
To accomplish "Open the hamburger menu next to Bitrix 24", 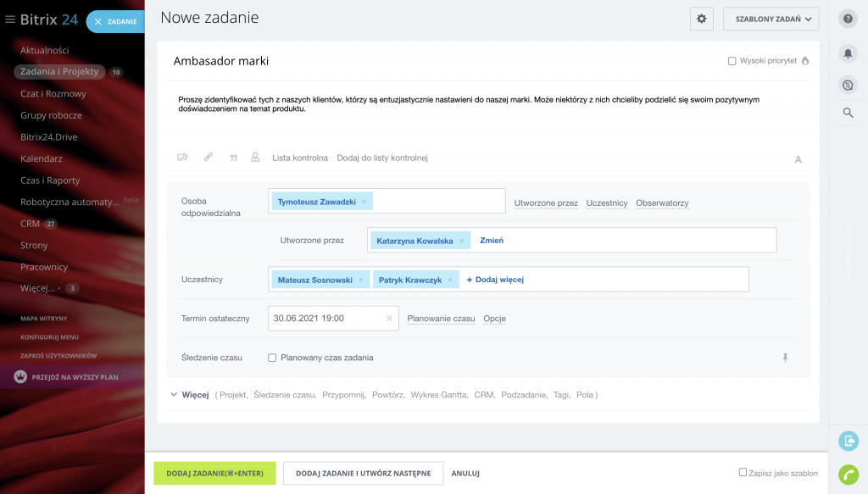I will point(10,19).
